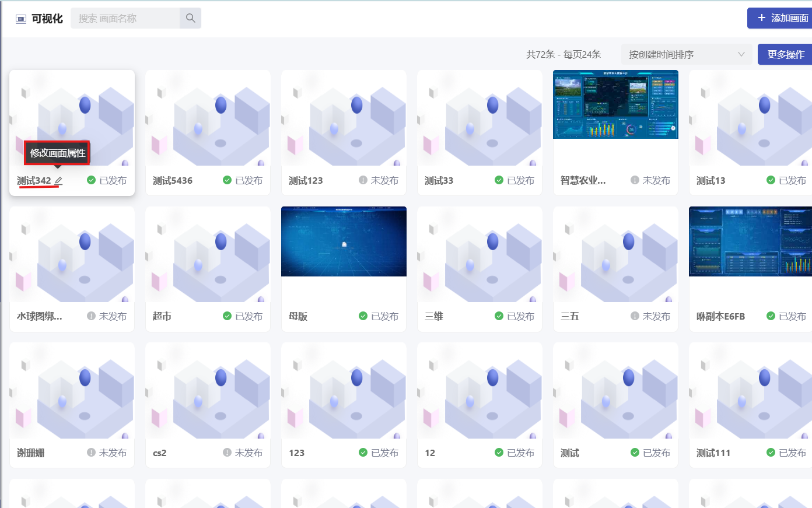Image resolution: width=812 pixels, height=508 pixels.
Task: Click the 可视化 screen icon in header
Action: coord(21,19)
